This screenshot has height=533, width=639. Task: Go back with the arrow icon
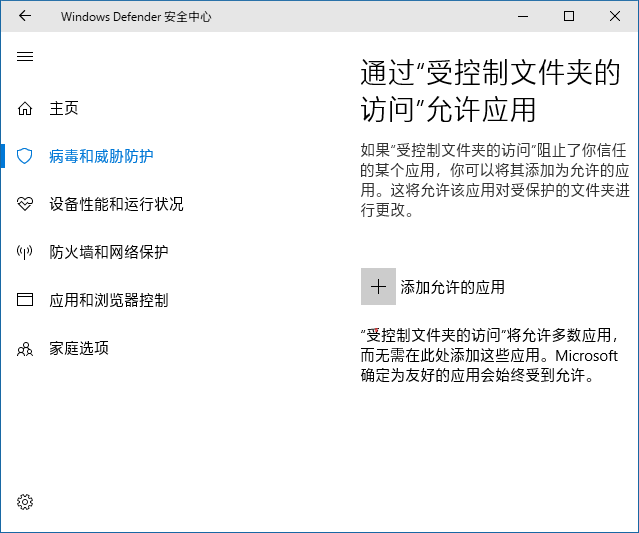coord(25,16)
